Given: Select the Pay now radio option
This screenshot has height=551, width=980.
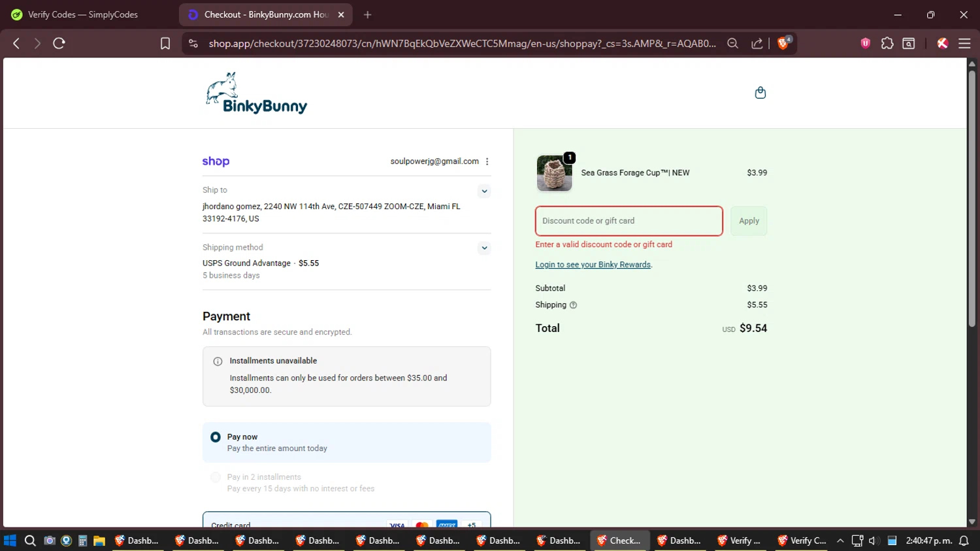Looking at the screenshot, I should 216,437.
